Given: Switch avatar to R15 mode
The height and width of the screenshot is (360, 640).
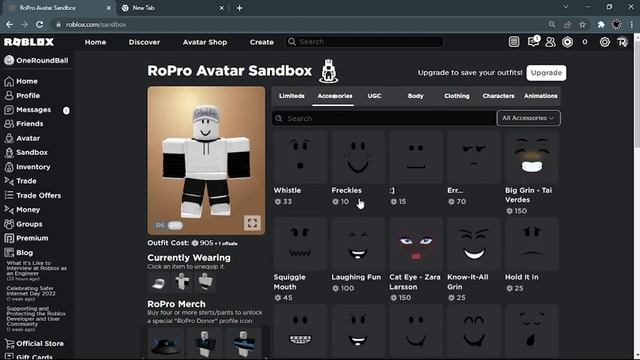Looking at the screenshot, I should pos(175,225).
